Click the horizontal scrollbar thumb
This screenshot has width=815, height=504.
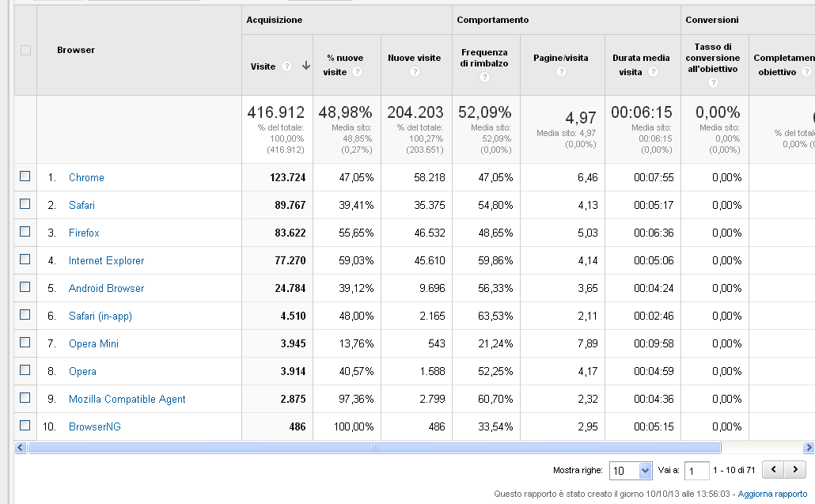click(374, 447)
